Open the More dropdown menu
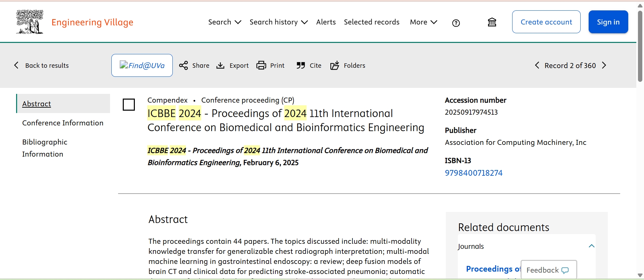 point(424,22)
